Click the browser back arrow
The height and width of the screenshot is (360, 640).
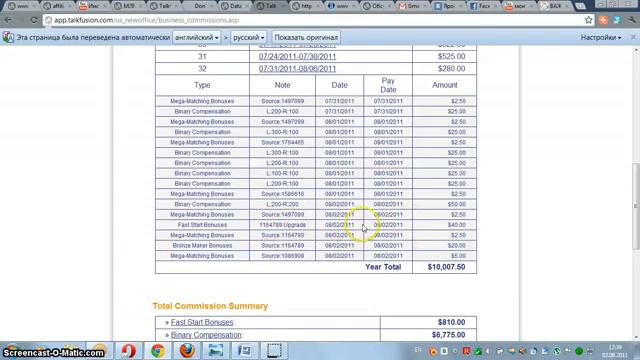point(8,20)
